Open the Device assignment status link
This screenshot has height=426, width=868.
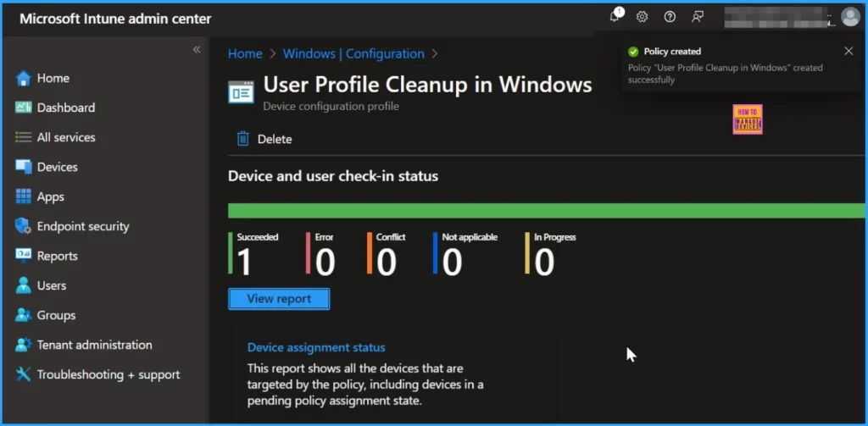[x=316, y=347]
